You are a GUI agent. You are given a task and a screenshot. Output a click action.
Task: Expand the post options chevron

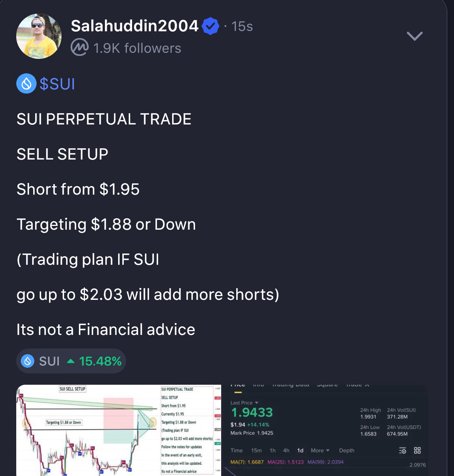point(414,36)
